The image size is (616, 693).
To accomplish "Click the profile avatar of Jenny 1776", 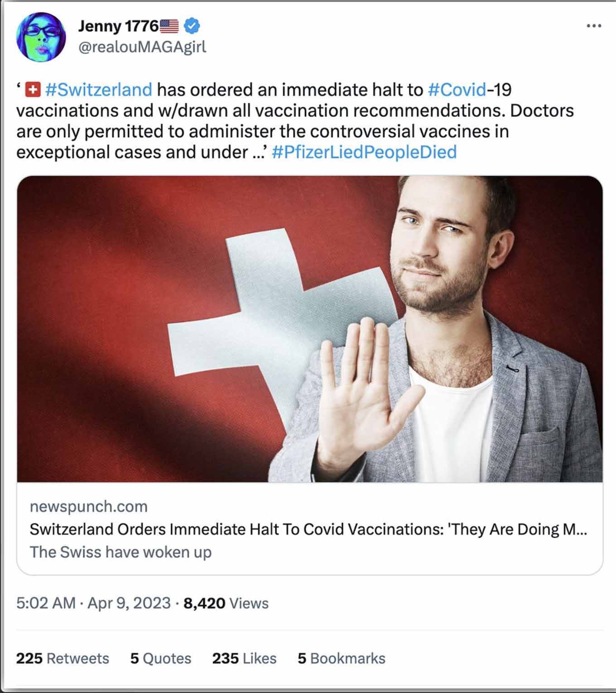I will [41, 37].
